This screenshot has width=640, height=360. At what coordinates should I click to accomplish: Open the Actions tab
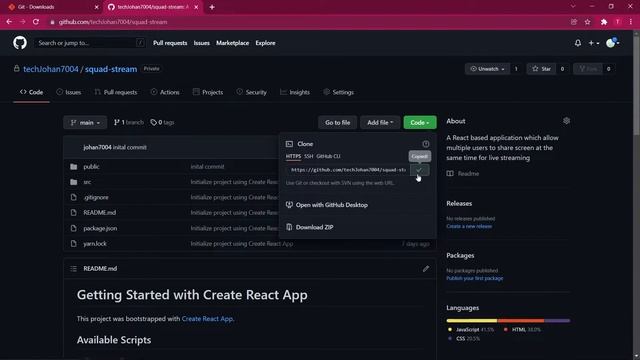(165, 92)
